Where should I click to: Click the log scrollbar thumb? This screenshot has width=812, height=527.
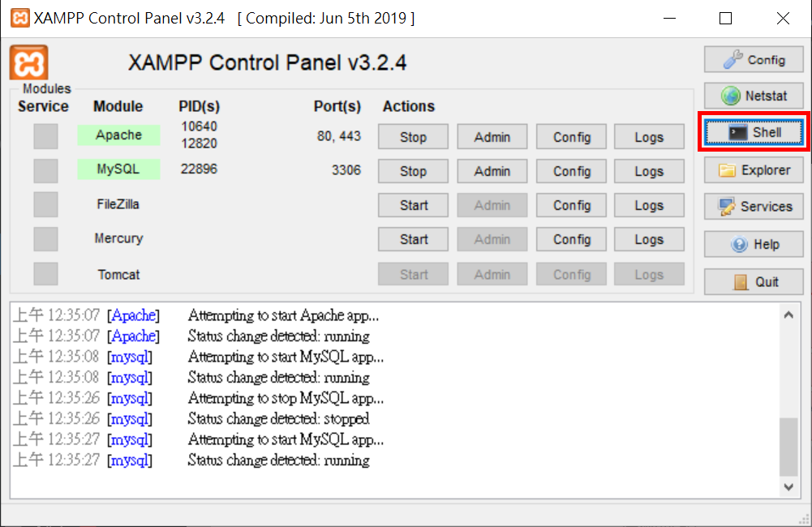788,446
